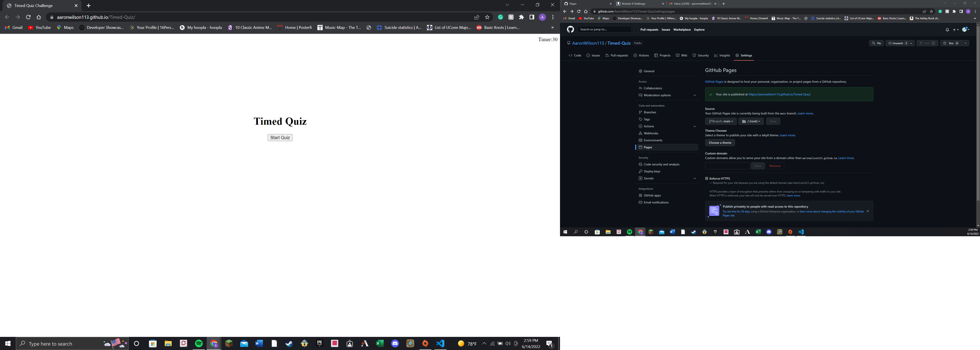
Task: Click the GitHub Octocat logo
Action: (570, 29)
